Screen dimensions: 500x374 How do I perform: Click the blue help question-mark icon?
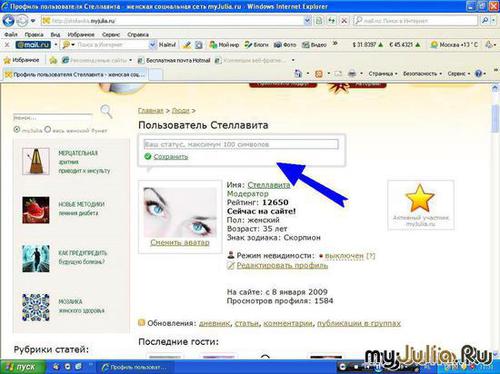coord(478,74)
